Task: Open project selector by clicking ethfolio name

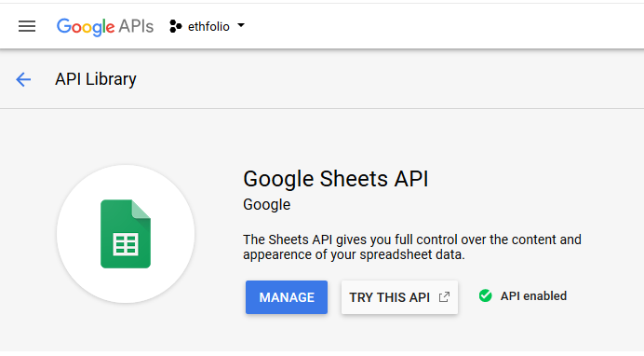Action: pos(208,27)
